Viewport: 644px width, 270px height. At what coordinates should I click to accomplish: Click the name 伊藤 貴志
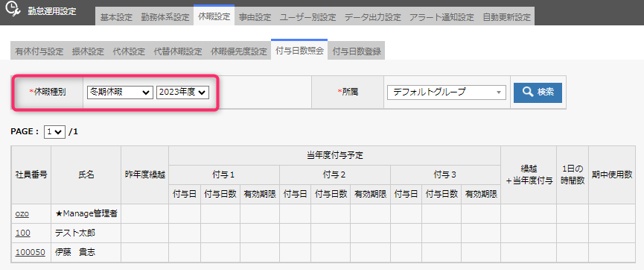point(74,252)
